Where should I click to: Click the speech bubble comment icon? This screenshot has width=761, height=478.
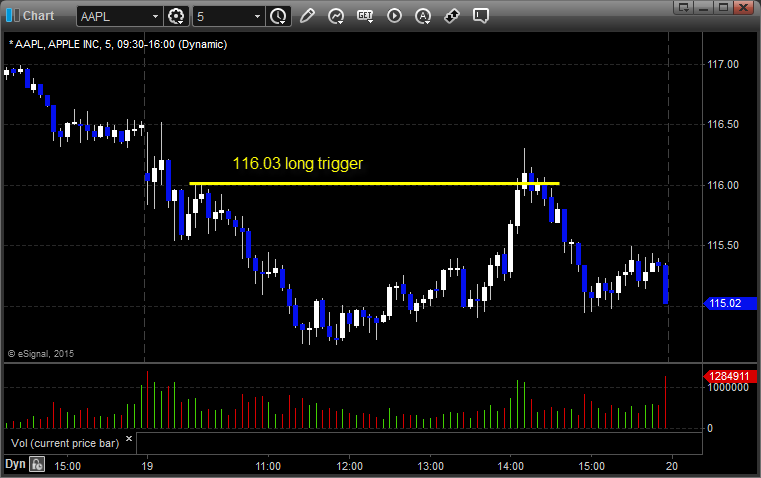[x=481, y=16]
